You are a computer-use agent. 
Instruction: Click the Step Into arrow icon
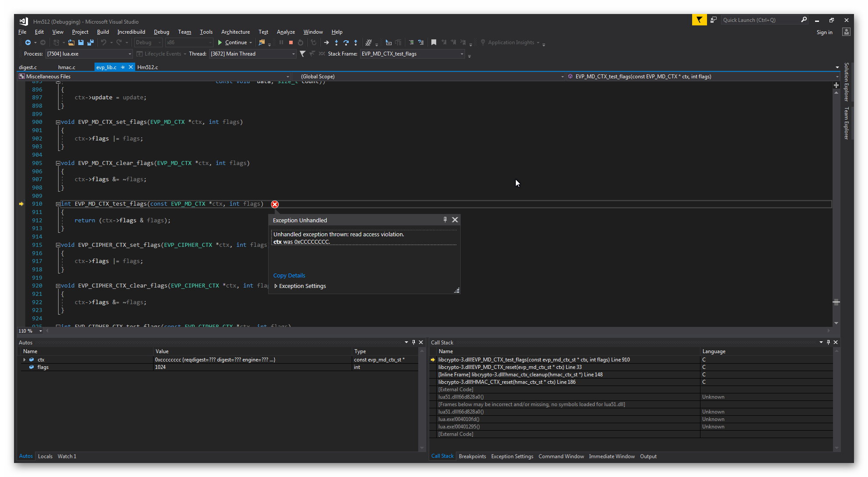(336, 42)
